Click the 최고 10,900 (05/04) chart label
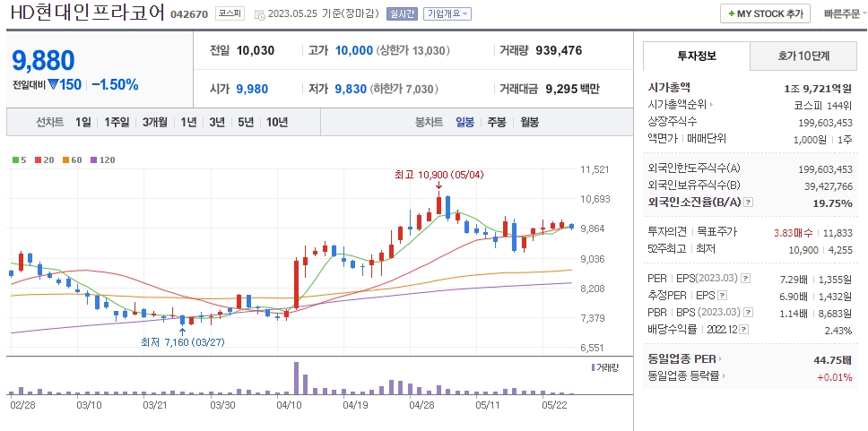868x431 pixels. 439,174
